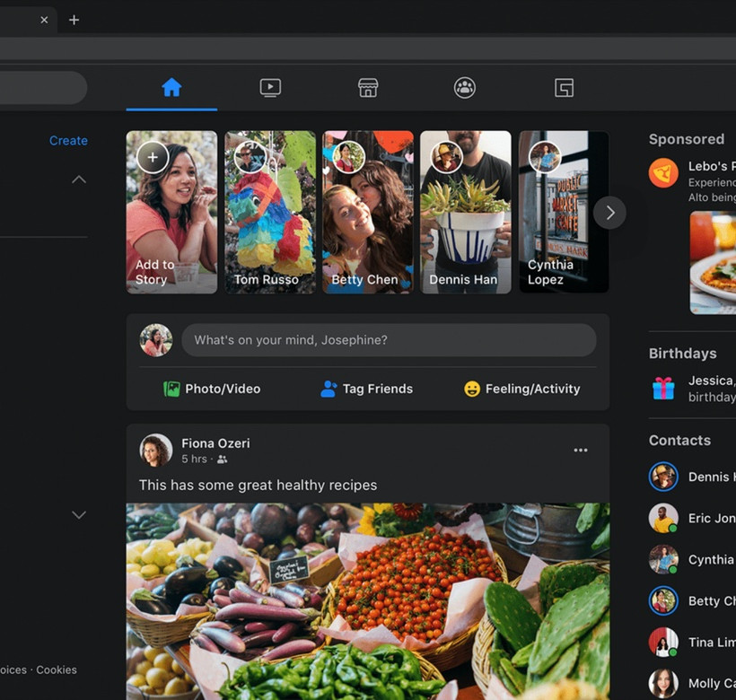Click the birthday gift icon
Viewport: 736px width, 700px height.
(x=663, y=388)
